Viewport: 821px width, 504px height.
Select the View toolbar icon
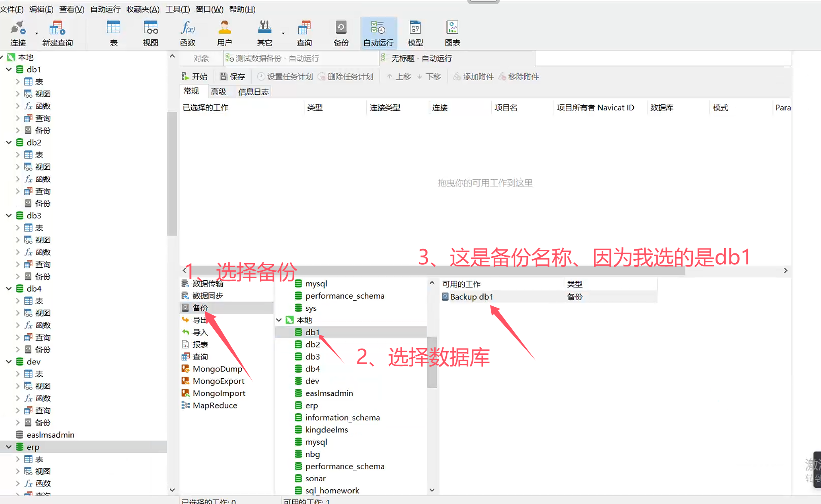[150, 33]
